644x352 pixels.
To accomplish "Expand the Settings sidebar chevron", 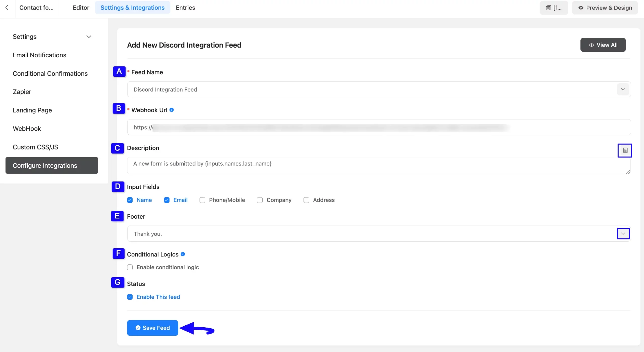I will (x=89, y=36).
